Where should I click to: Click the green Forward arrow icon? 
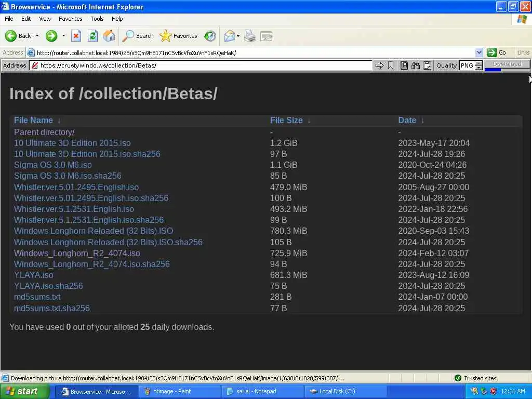51,36
